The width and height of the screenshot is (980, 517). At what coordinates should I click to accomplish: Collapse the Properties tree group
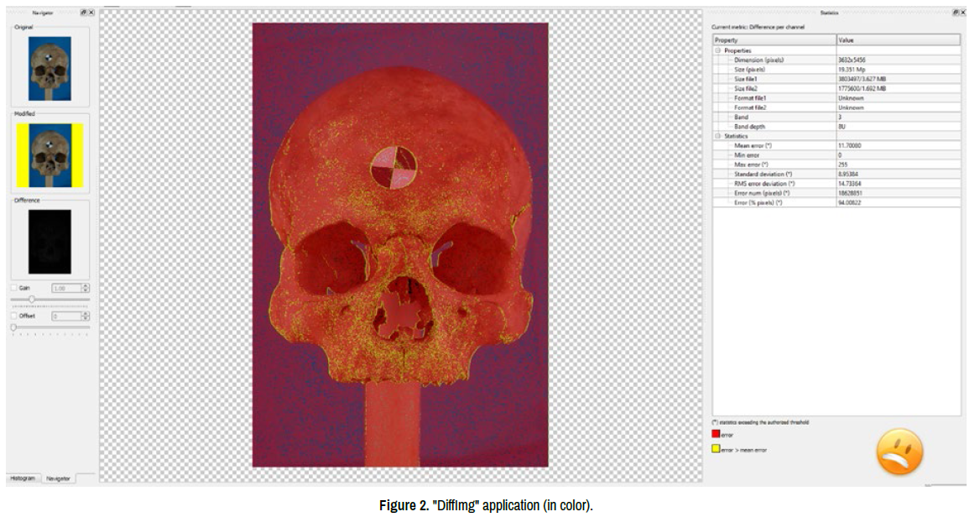pos(718,50)
